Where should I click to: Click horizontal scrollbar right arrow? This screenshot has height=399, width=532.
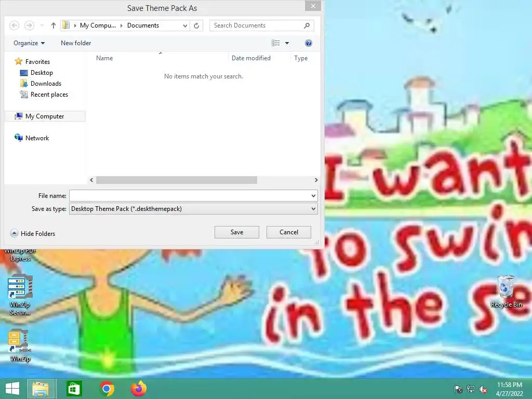(x=316, y=180)
